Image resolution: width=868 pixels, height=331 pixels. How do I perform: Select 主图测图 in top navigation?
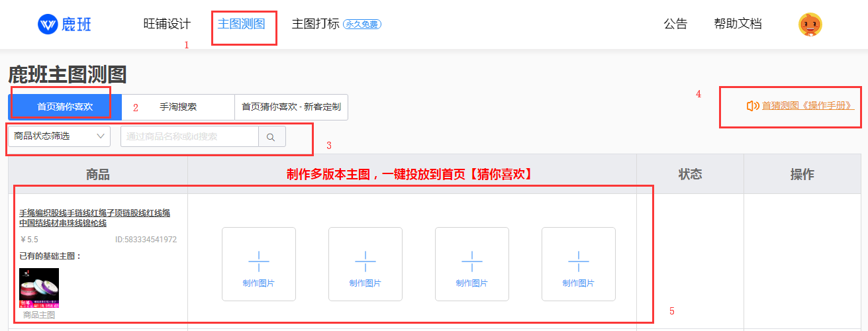click(x=241, y=24)
